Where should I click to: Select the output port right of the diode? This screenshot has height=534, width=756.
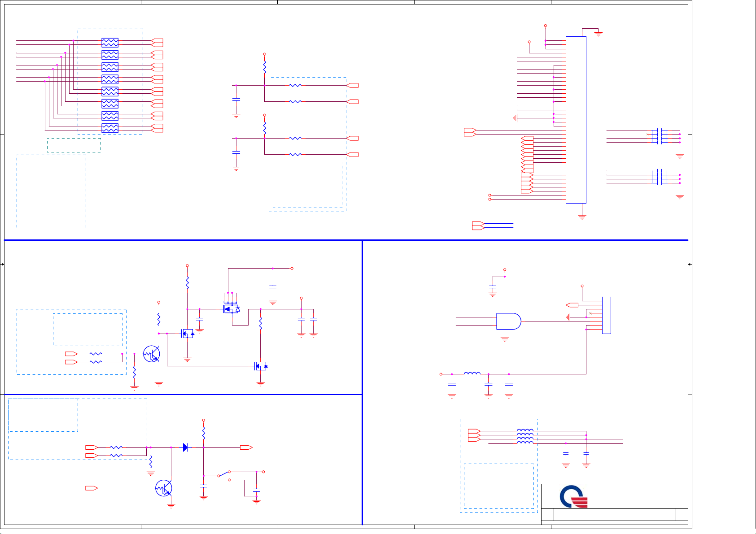pyautogui.click(x=246, y=447)
